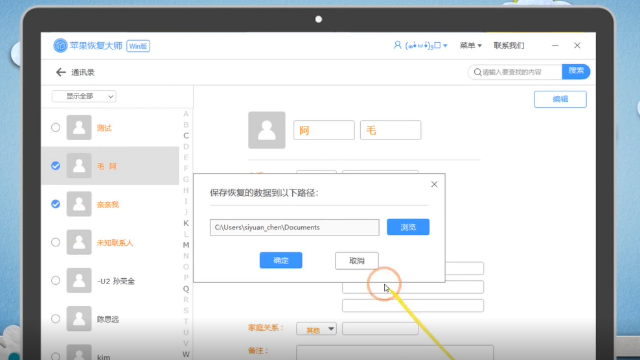Image resolution: width=640 pixels, height=360 pixels.
Task: Click the search magnifier icon
Action: (x=478, y=72)
